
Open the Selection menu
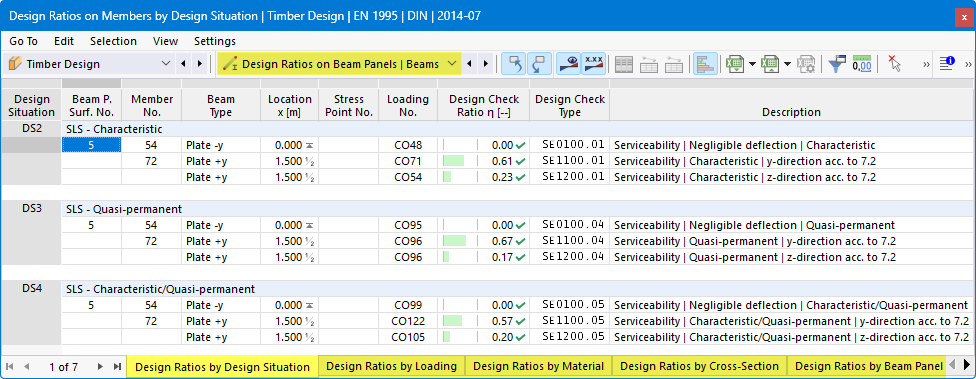[113, 41]
